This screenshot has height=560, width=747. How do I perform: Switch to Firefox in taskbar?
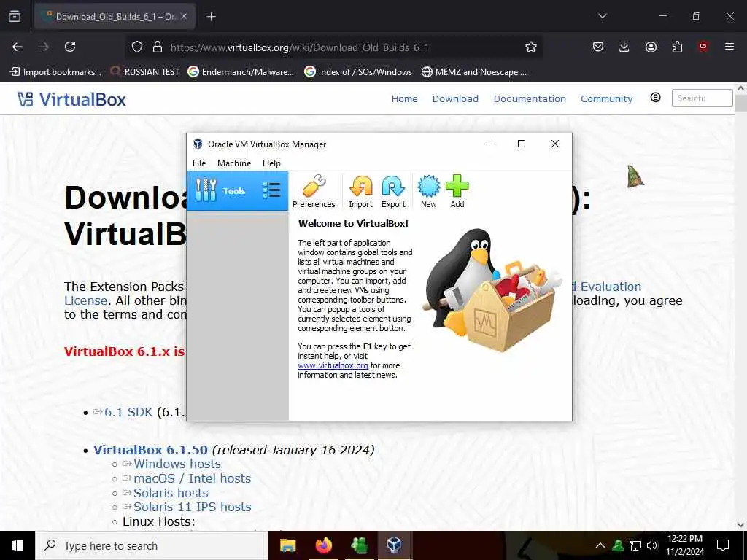tap(323, 545)
